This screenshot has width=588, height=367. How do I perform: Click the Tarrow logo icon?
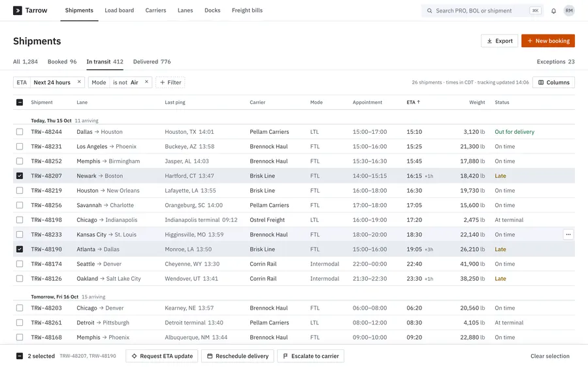click(17, 10)
